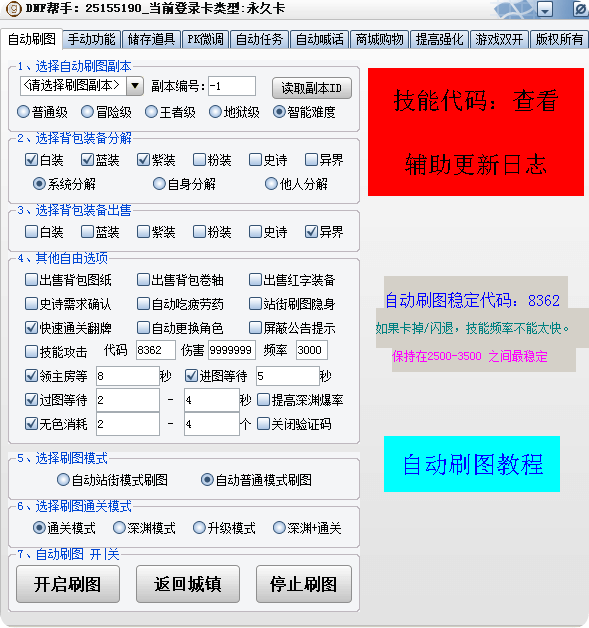This screenshot has width=589, height=628.
Task: Select the 自身分解 radio option
Action: pyautogui.click(x=184, y=184)
